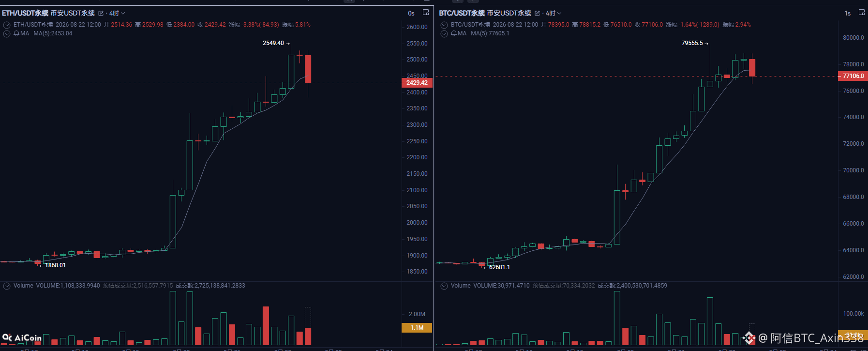
Task: Click 币安USDT永续 label in the BTC chart header
Action: pos(509,13)
